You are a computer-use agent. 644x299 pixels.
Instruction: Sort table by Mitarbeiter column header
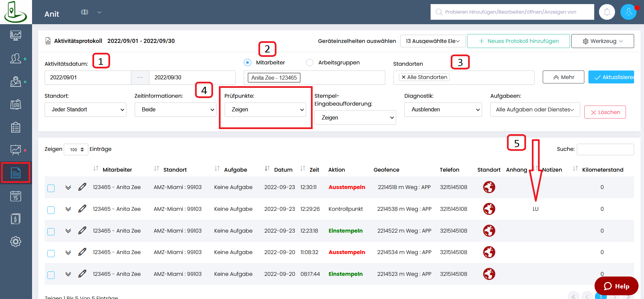[117, 170]
